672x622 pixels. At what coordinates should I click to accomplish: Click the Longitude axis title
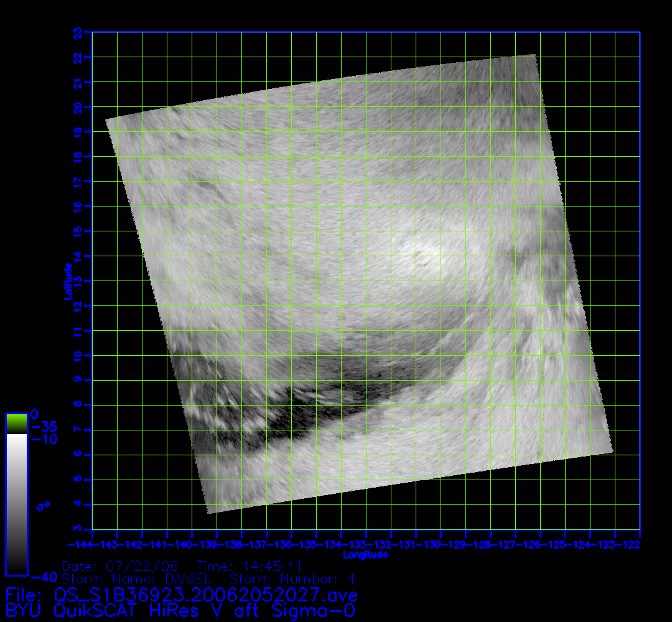point(365,555)
